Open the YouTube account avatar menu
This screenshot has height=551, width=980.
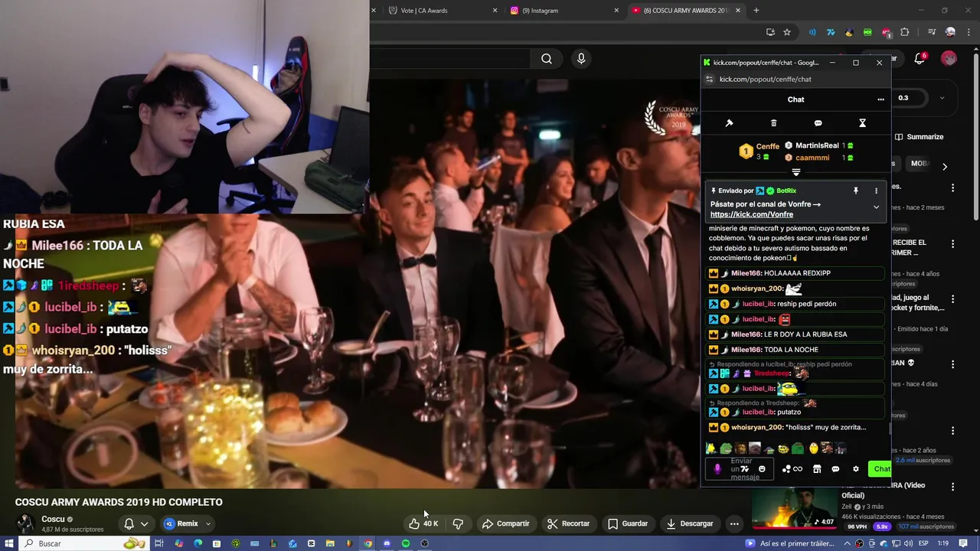[x=949, y=59]
